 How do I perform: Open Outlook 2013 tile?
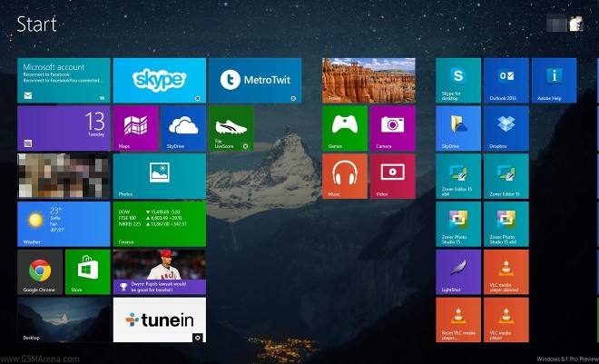(506, 81)
